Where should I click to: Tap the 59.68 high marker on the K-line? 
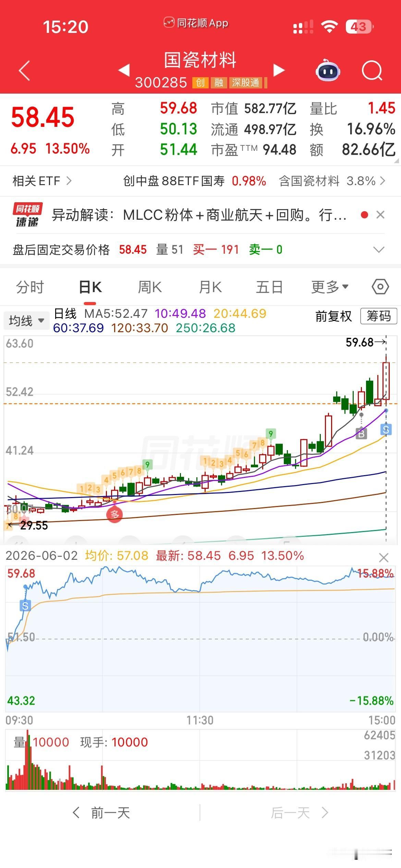(365, 342)
